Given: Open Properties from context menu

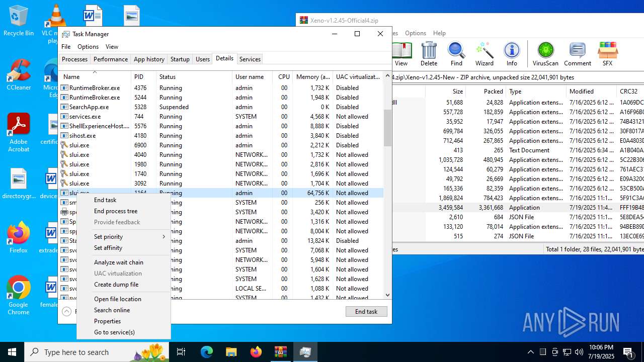Looking at the screenshot, I should point(124,321).
